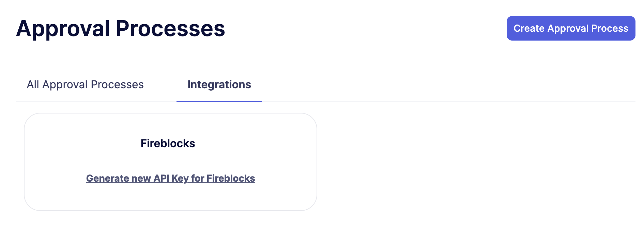Screen dimensions: 644x242
Task: Open the Generate new API Key for Fireblocks link
Action: click(x=170, y=178)
